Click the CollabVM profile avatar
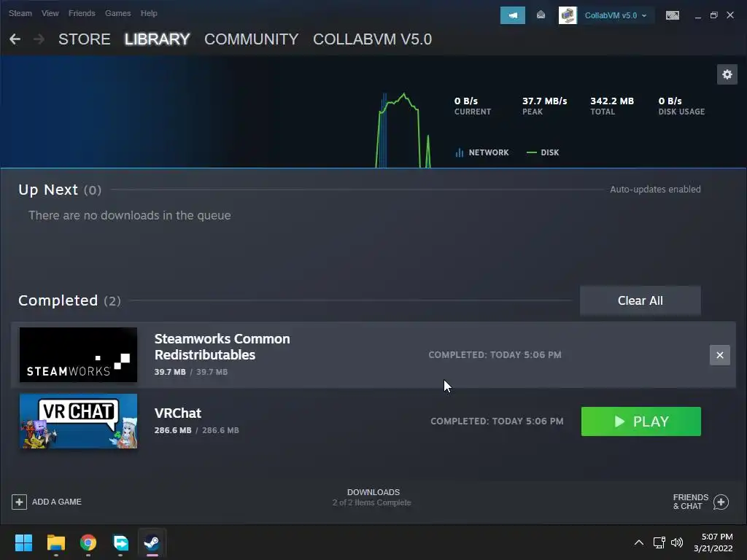Viewport: 747px width, 560px height. pos(568,15)
